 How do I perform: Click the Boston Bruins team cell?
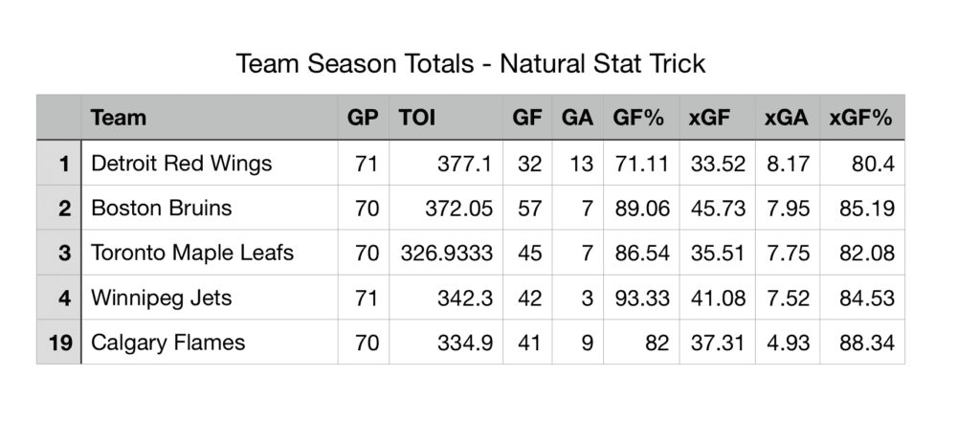pos(161,208)
